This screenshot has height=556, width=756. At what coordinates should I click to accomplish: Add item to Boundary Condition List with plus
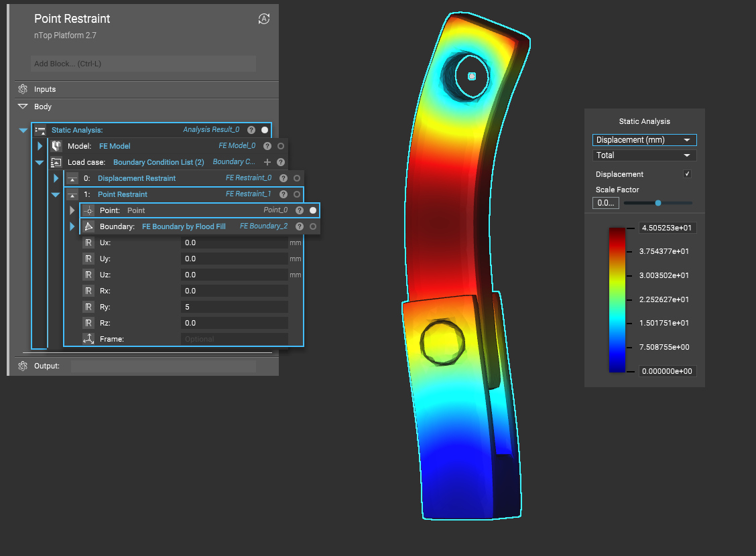pos(267,162)
